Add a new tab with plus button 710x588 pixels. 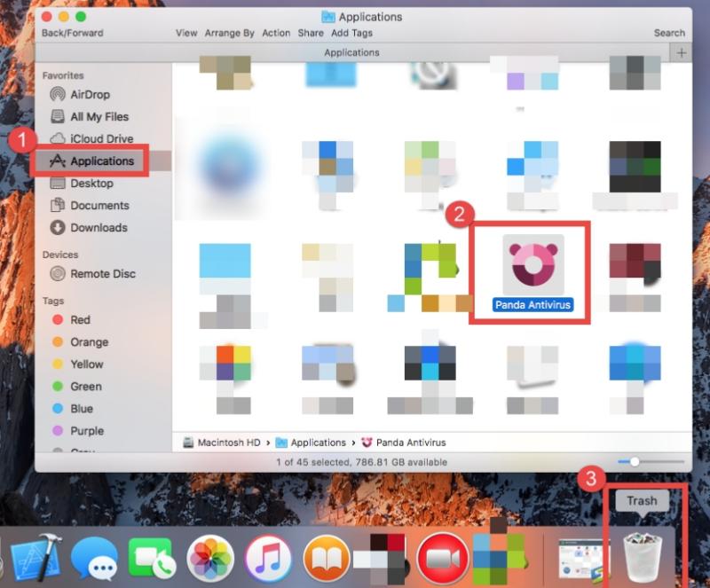(x=681, y=53)
